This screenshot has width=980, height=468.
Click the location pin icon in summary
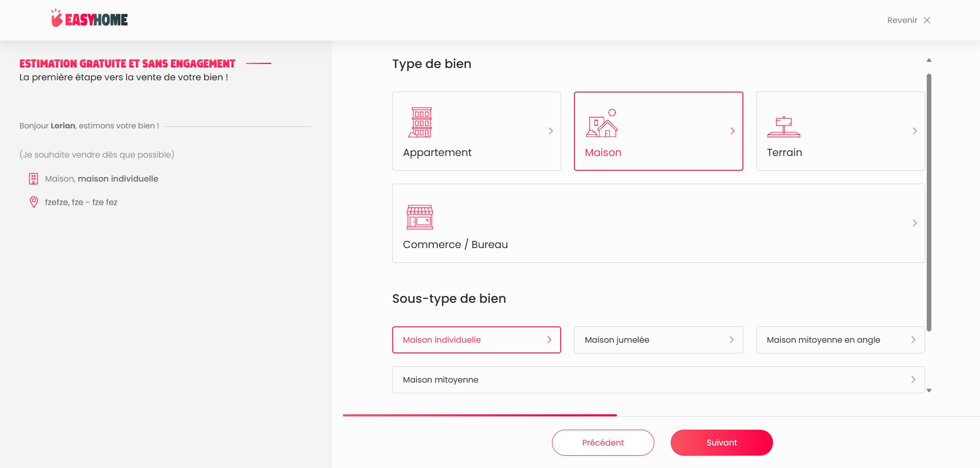34,202
